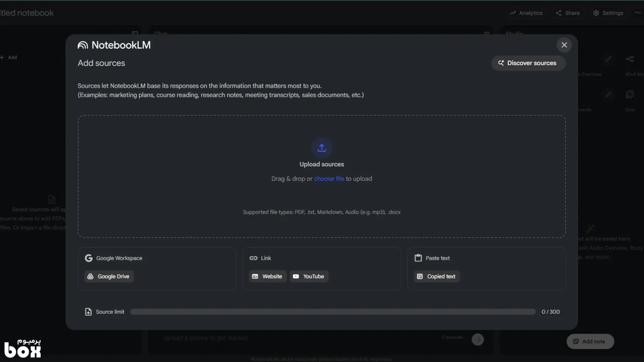This screenshot has height=362, width=644.
Task: Click the upload arrow icon
Action: pos(322,148)
